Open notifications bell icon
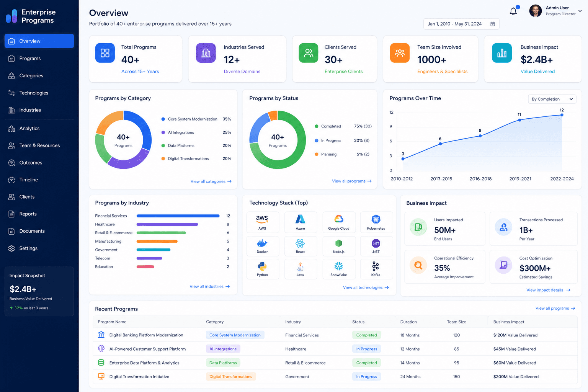Image resolution: width=588 pixels, height=392 pixels. coord(513,11)
